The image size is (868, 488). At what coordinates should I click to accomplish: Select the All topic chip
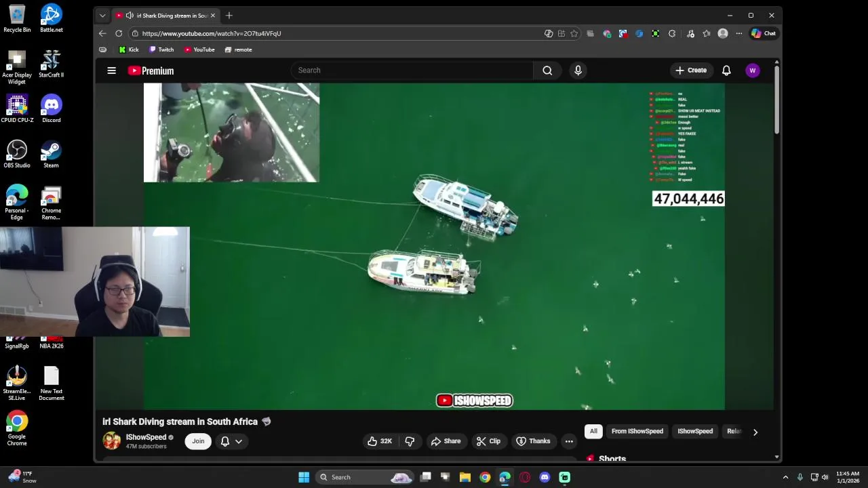click(593, 431)
